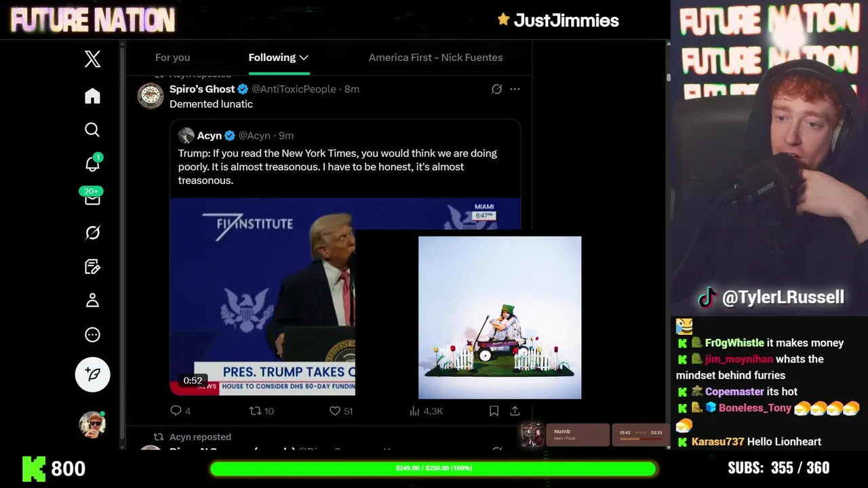Repost using the retweet icon showing 10

255,411
